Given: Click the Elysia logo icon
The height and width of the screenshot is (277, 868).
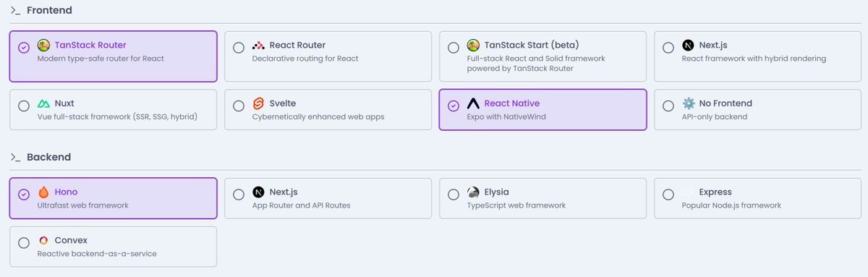Looking at the screenshot, I should pos(473,192).
